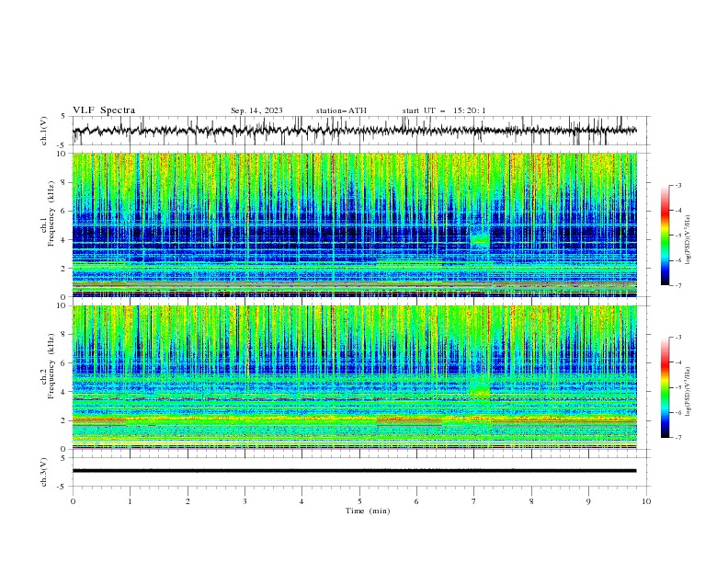
Task: Click the "Time (min)" axis label
Action: coord(368,511)
